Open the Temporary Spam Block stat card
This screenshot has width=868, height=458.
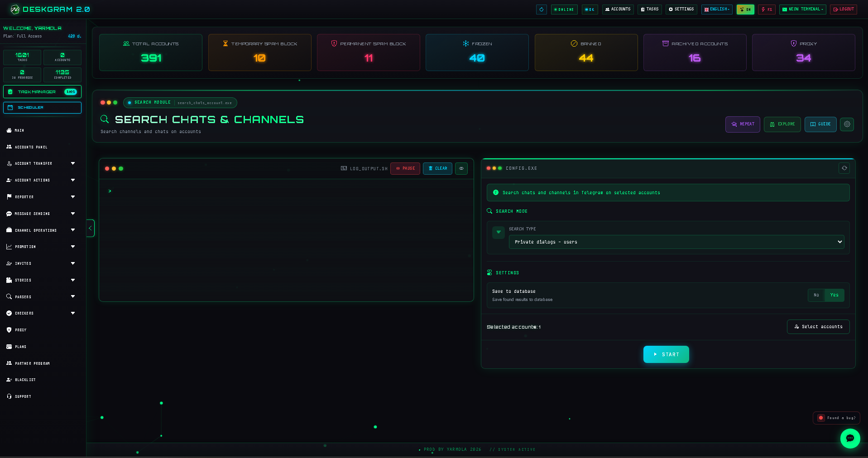click(260, 52)
